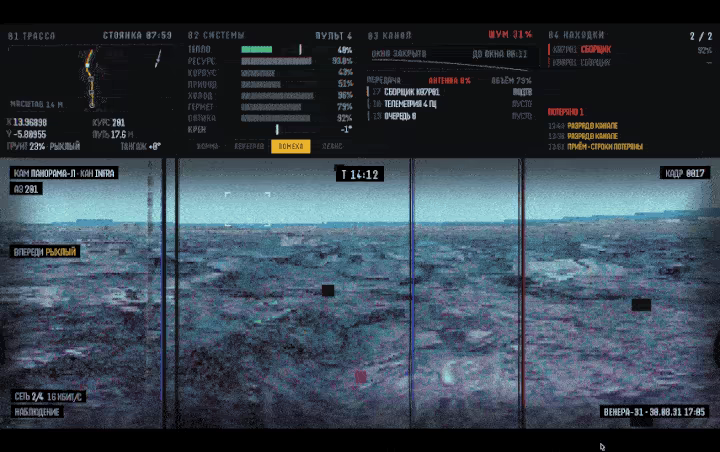720x452 pixels.
Task: Click the ДО ОКНА countdown
Action: click(500, 54)
